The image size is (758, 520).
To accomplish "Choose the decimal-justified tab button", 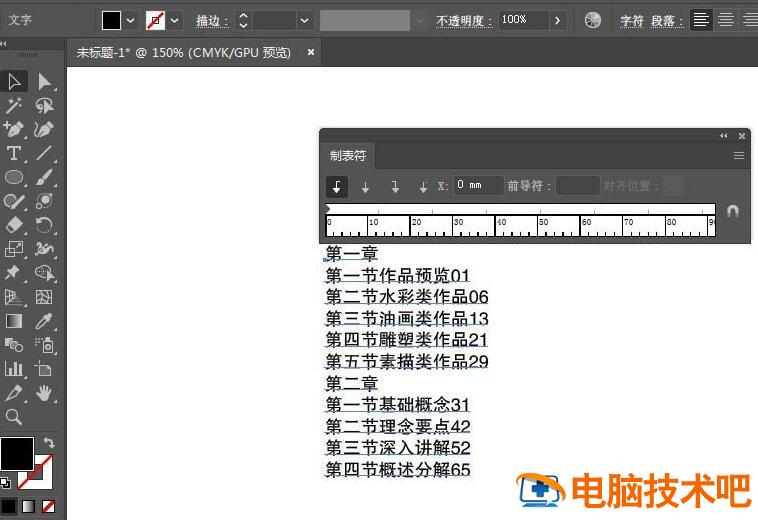I will [423, 187].
